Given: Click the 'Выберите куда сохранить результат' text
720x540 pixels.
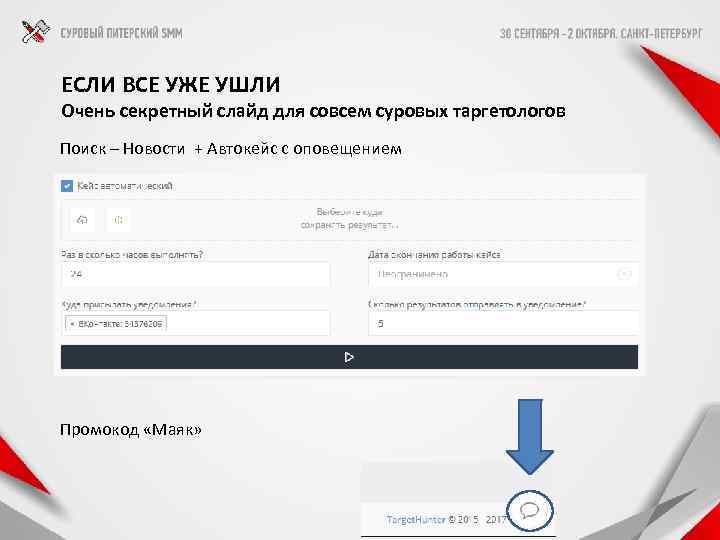Looking at the screenshot, I should point(349,219).
